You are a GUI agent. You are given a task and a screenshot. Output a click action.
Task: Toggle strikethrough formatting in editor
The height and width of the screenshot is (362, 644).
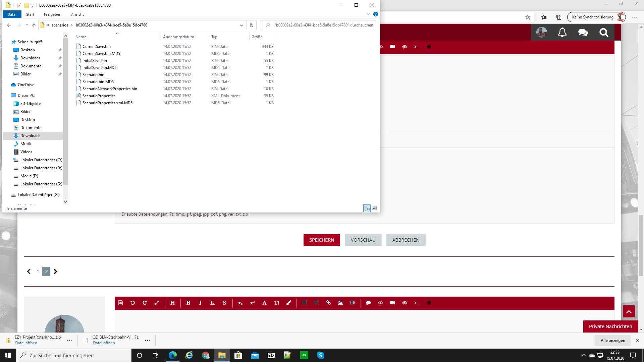224,303
